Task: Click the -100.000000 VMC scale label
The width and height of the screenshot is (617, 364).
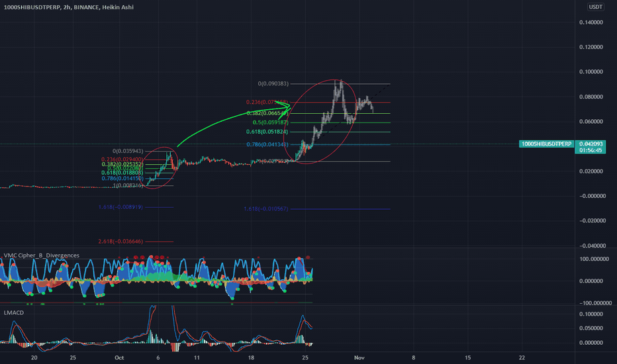Action: coord(595,303)
